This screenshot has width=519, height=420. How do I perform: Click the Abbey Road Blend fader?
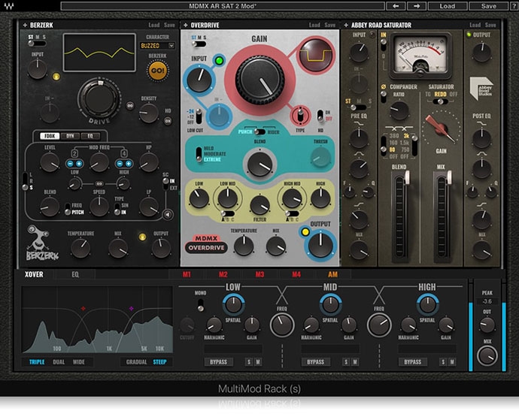[398, 218]
